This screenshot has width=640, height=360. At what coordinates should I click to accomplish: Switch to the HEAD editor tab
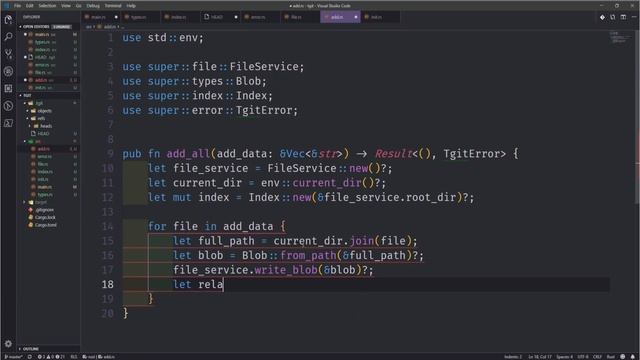pos(220,17)
